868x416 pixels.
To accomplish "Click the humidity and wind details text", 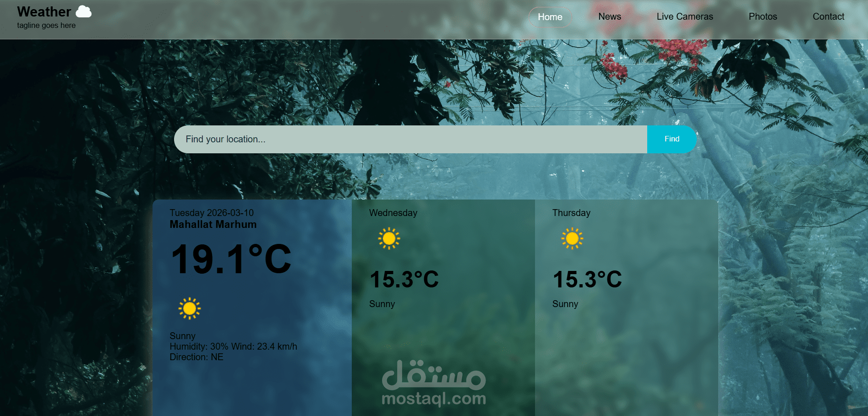I will (x=233, y=346).
